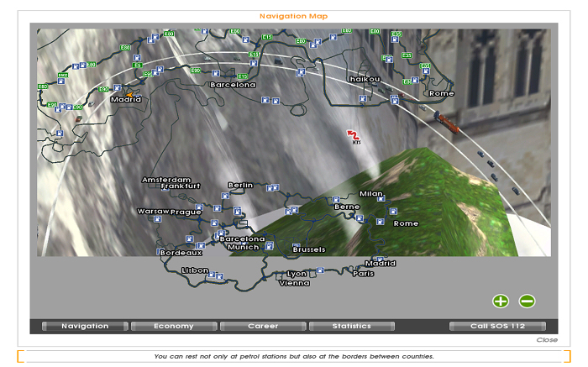
Task: Click the orange truck position arrow at Madrid
Action: [129, 95]
